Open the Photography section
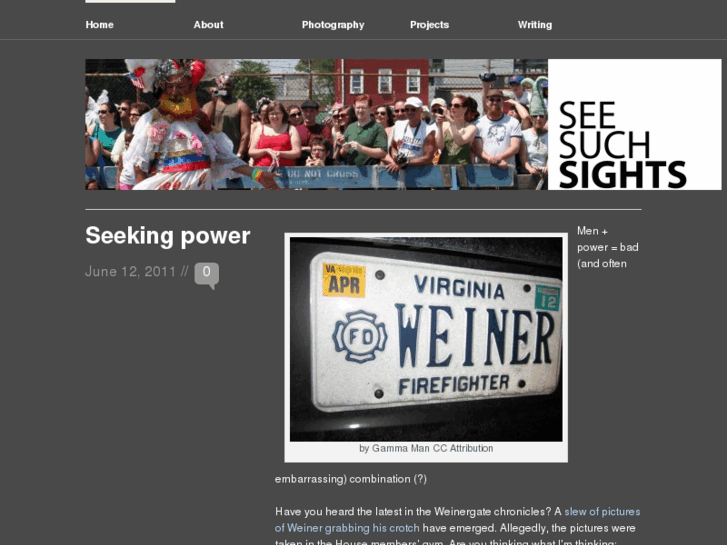This screenshot has height=545, width=727. click(x=333, y=25)
